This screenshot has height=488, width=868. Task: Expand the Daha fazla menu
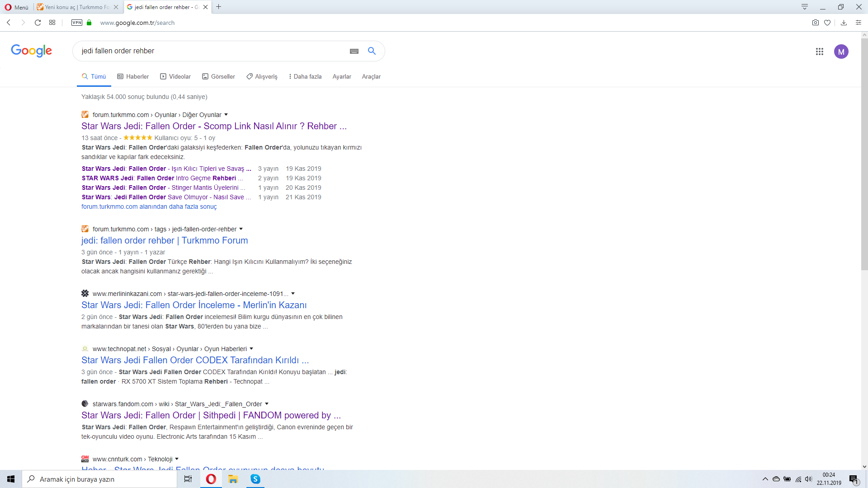[x=305, y=77]
